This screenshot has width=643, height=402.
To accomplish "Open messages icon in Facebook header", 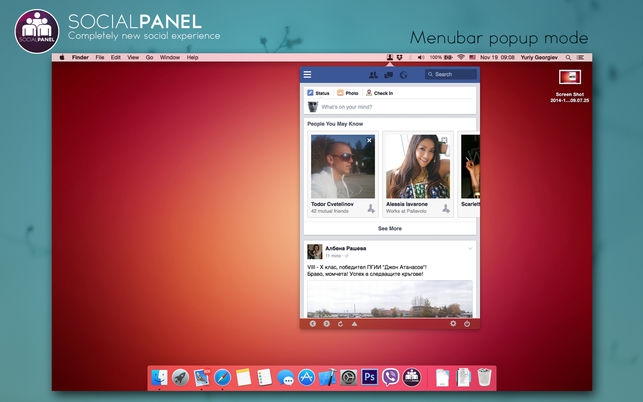I will 388,75.
